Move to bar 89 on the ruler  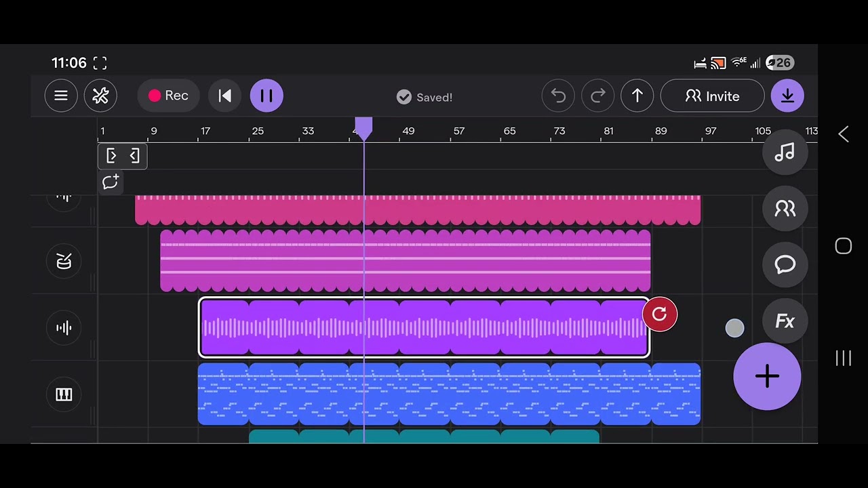click(x=660, y=131)
